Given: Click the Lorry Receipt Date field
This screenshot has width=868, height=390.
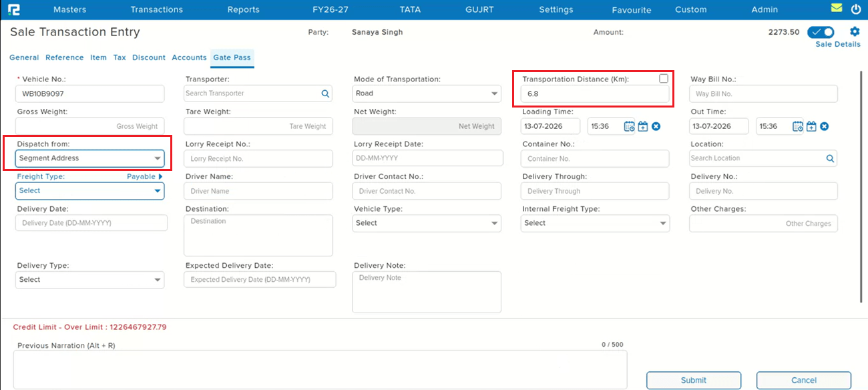Looking at the screenshot, I should [x=427, y=158].
